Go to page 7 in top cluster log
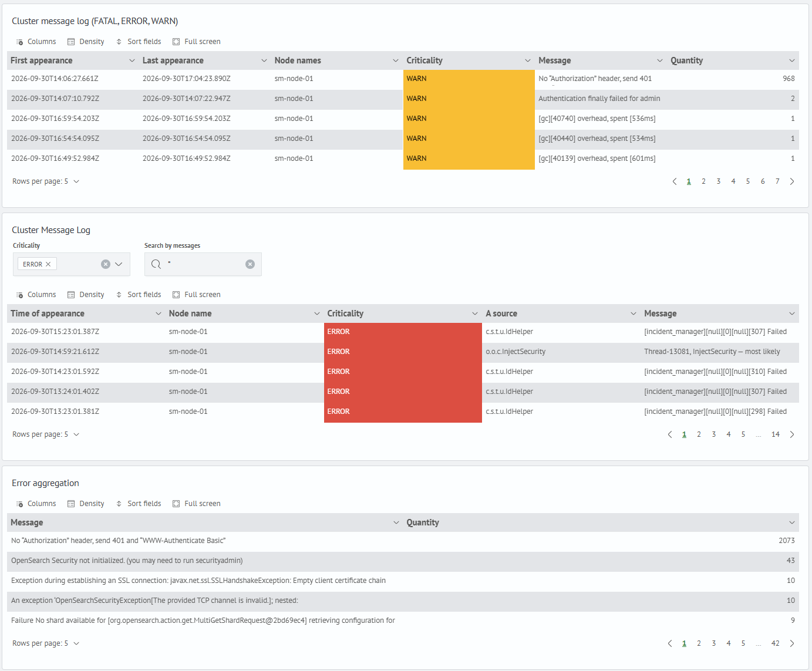Viewport: 812px width, 671px height. (x=777, y=181)
